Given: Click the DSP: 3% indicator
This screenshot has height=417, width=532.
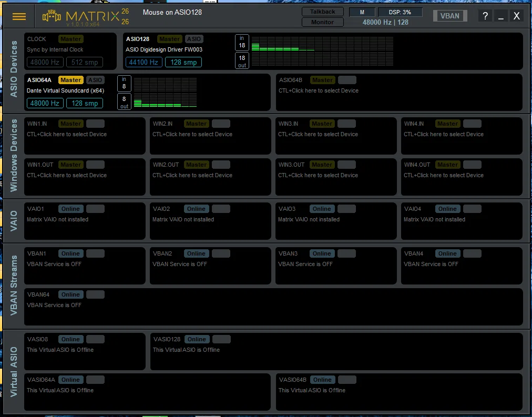Looking at the screenshot, I should [400, 12].
